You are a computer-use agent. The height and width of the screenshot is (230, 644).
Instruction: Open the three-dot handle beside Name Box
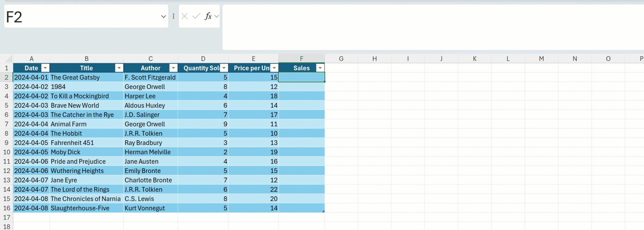(x=173, y=16)
